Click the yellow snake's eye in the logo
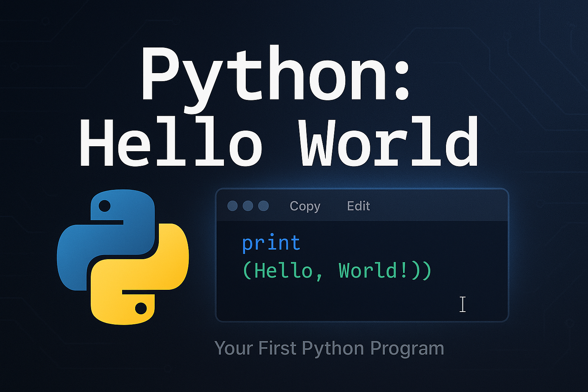The image size is (588, 392). (141, 308)
